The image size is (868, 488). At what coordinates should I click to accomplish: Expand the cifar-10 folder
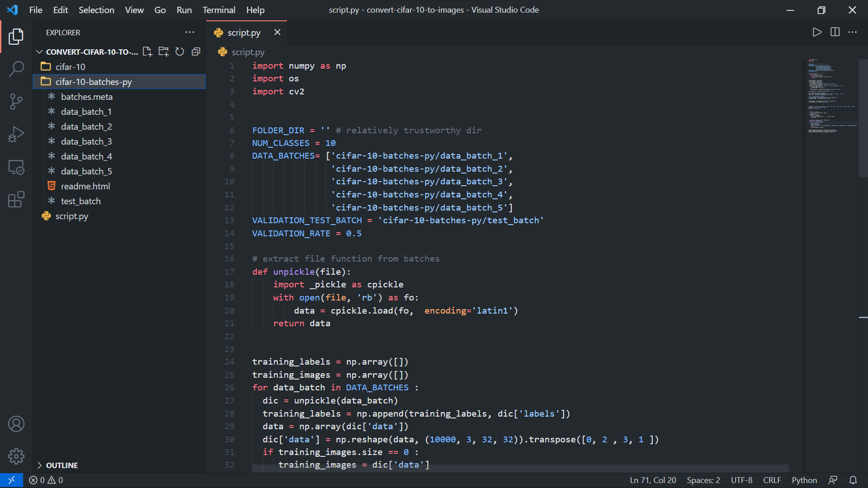[70, 67]
